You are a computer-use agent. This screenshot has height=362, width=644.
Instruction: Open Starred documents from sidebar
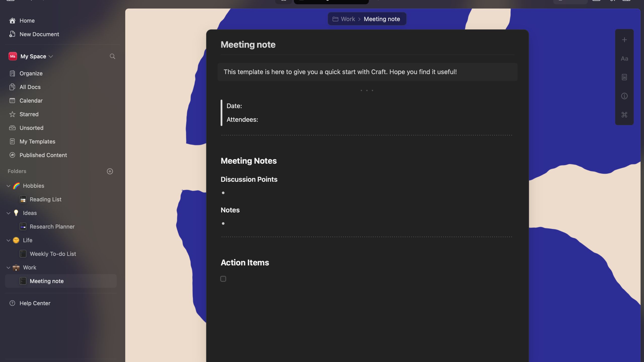29,114
